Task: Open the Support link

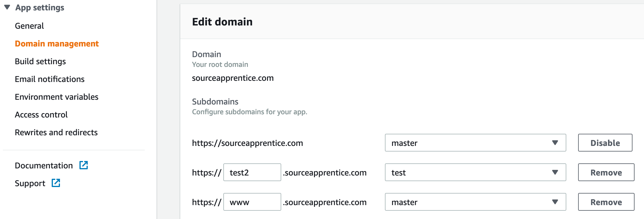Action: [x=30, y=183]
